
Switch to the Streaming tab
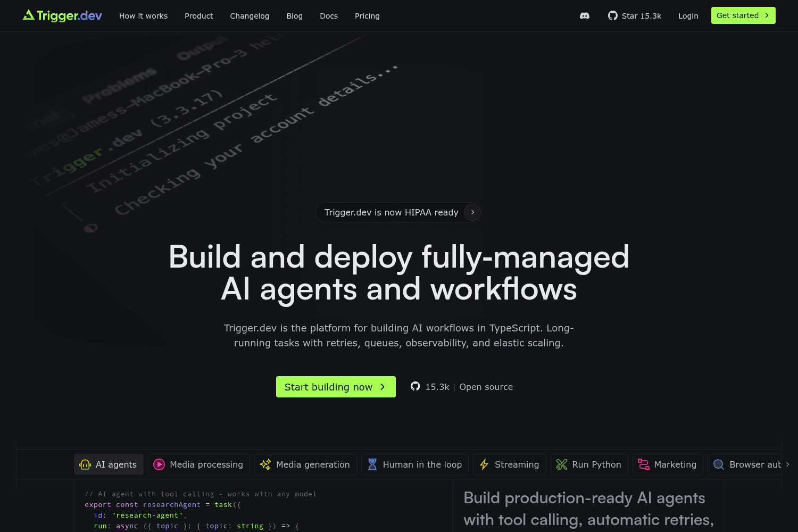tap(510, 464)
